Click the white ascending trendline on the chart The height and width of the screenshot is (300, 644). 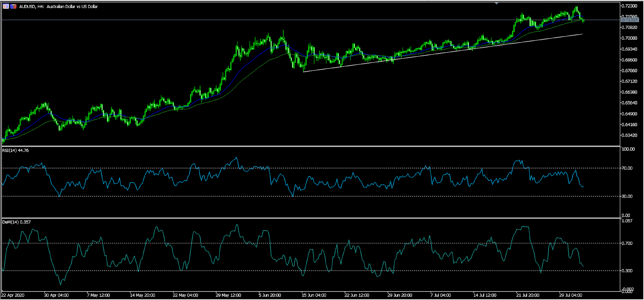coord(443,53)
